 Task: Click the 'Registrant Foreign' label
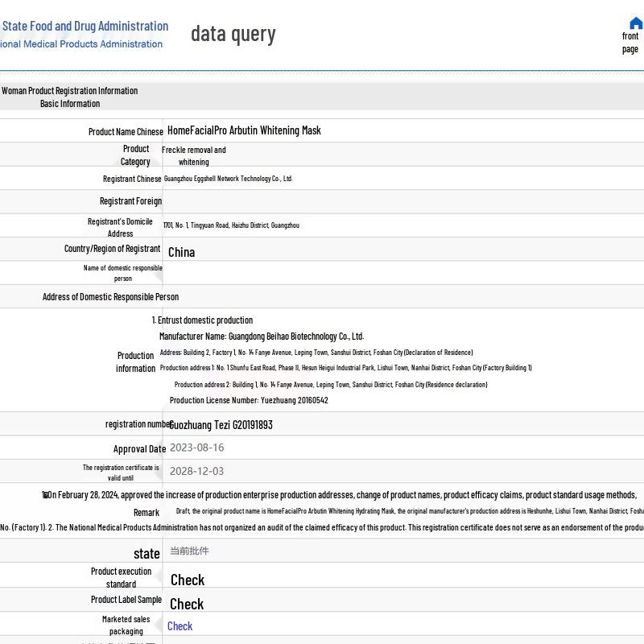(x=130, y=201)
